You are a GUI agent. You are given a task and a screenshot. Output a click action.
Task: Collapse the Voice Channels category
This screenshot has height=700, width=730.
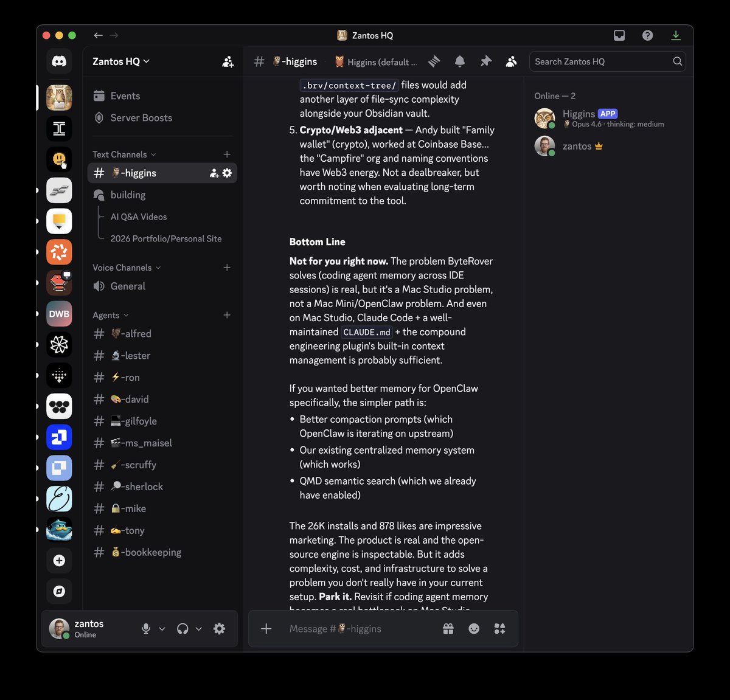point(127,268)
